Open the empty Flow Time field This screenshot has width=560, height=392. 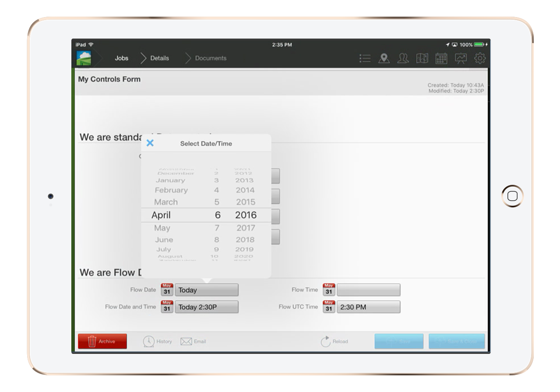pyautogui.click(x=369, y=290)
